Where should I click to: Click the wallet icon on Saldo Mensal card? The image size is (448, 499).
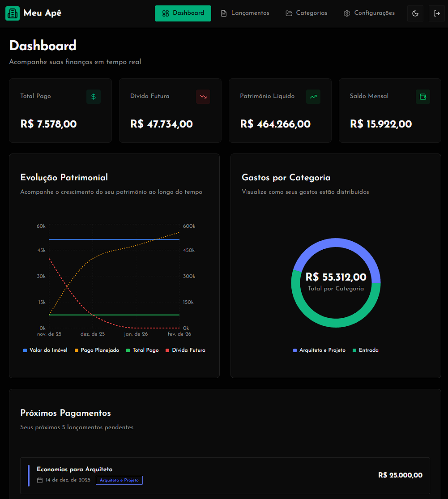click(423, 96)
